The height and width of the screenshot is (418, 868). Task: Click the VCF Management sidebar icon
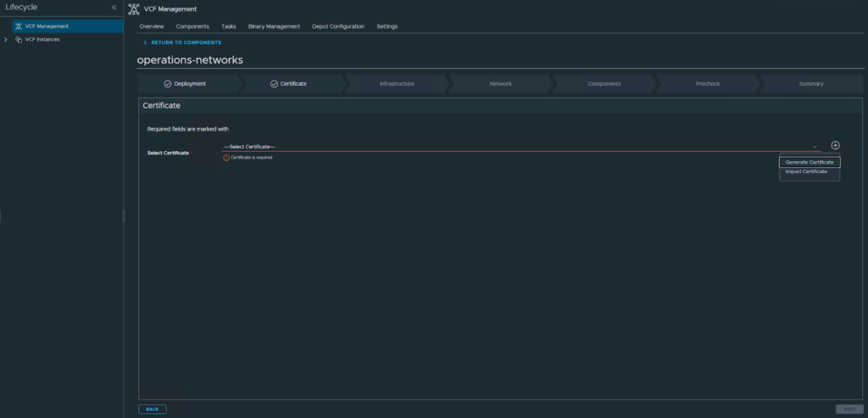pos(19,26)
